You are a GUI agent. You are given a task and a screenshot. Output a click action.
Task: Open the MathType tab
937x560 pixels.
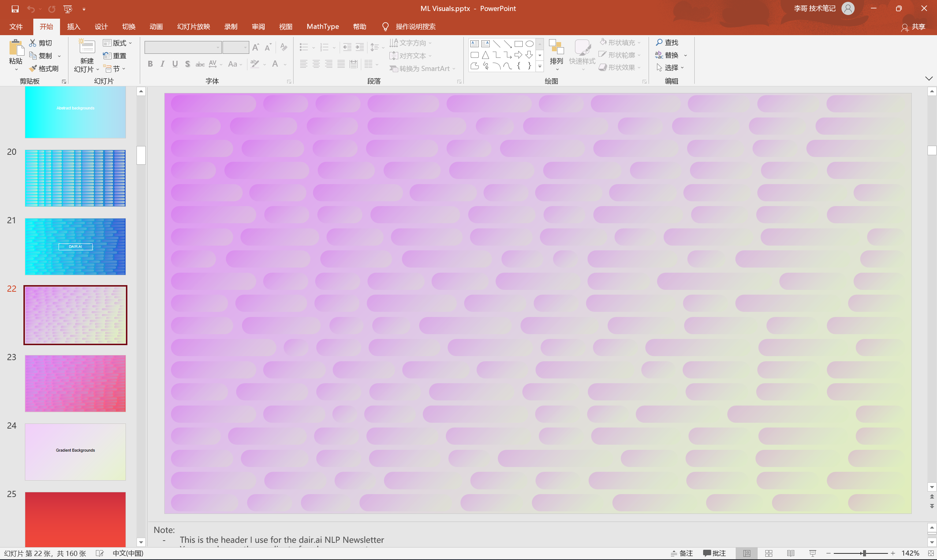pyautogui.click(x=323, y=27)
